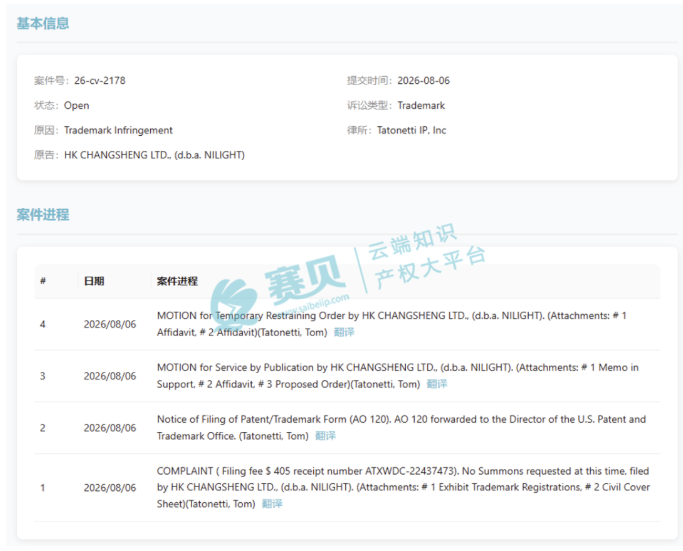
Task: Click the reason Trademark Infringement
Action: coord(118,130)
